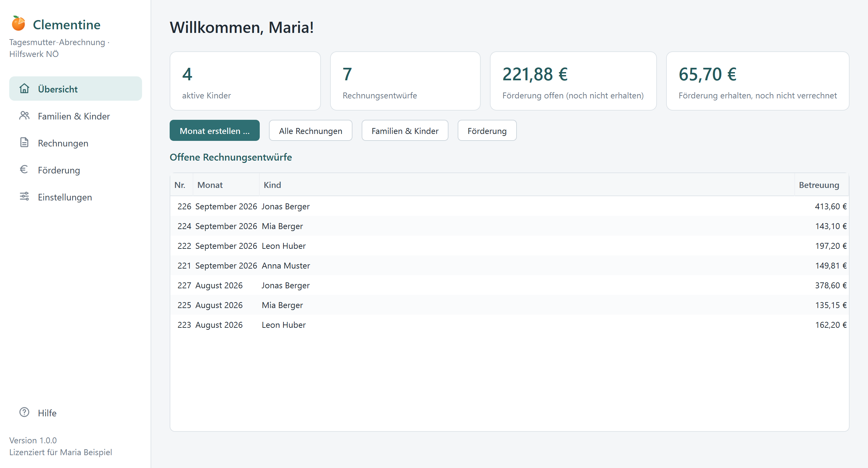Click the Förderung button below the cards
The image size is (868, 468).
pos(487,130)
